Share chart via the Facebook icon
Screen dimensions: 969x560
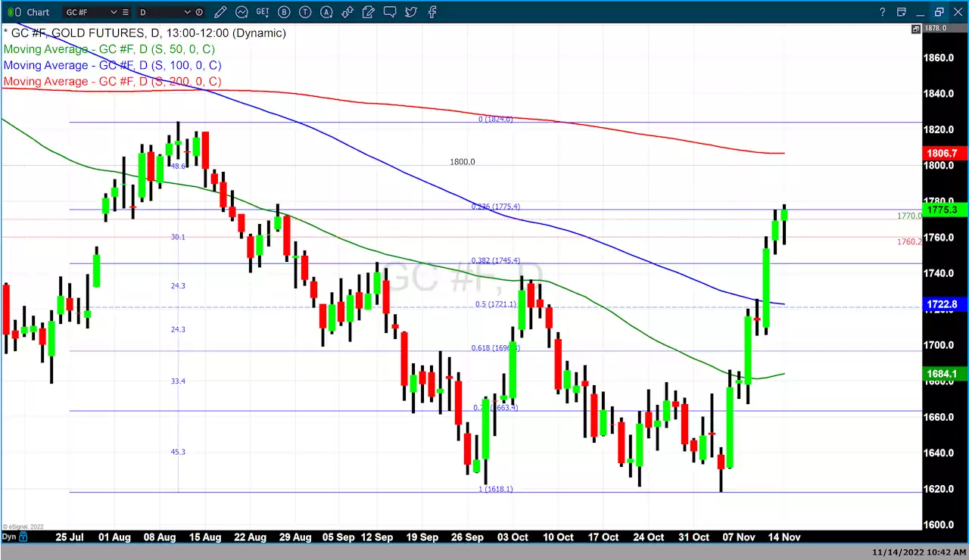tap(432, 12)
